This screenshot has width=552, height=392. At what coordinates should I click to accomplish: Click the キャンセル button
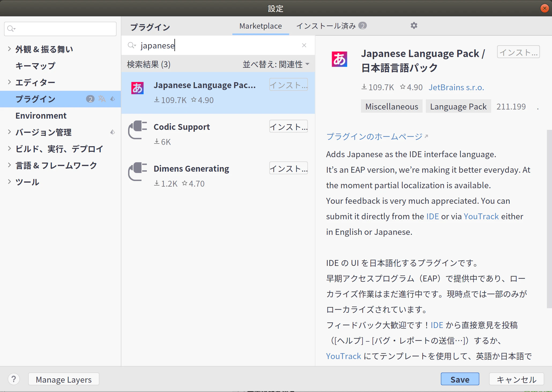(x=516, y=379)
